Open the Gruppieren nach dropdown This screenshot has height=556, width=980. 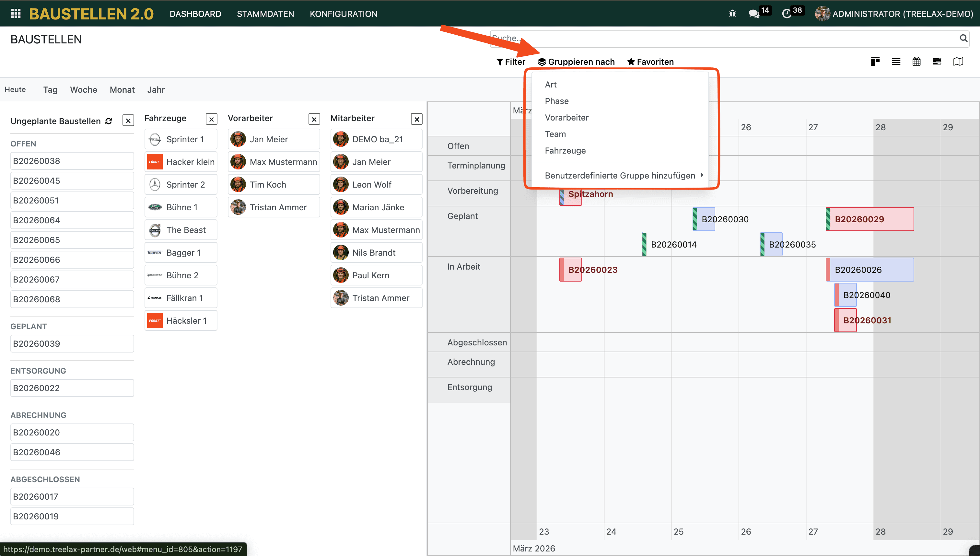576,62
